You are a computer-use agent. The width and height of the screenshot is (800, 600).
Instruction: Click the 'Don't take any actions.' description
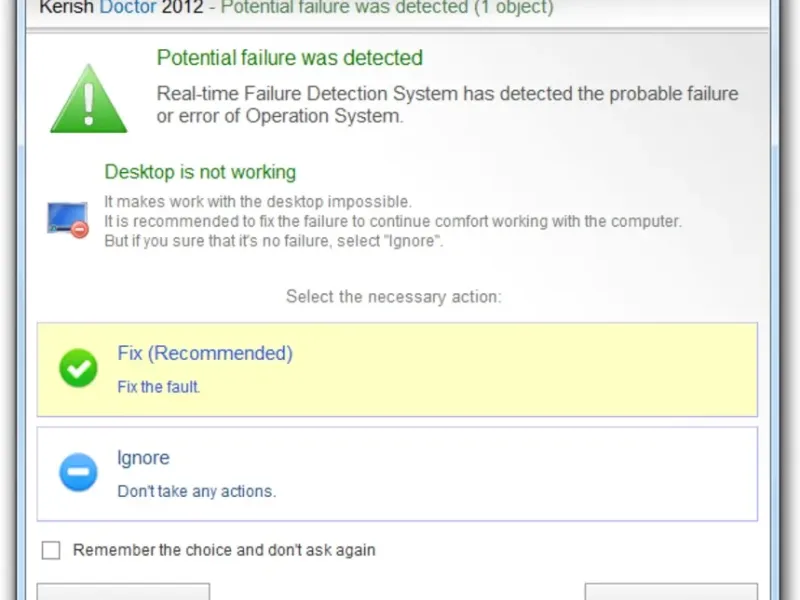(x=196, y=491)
